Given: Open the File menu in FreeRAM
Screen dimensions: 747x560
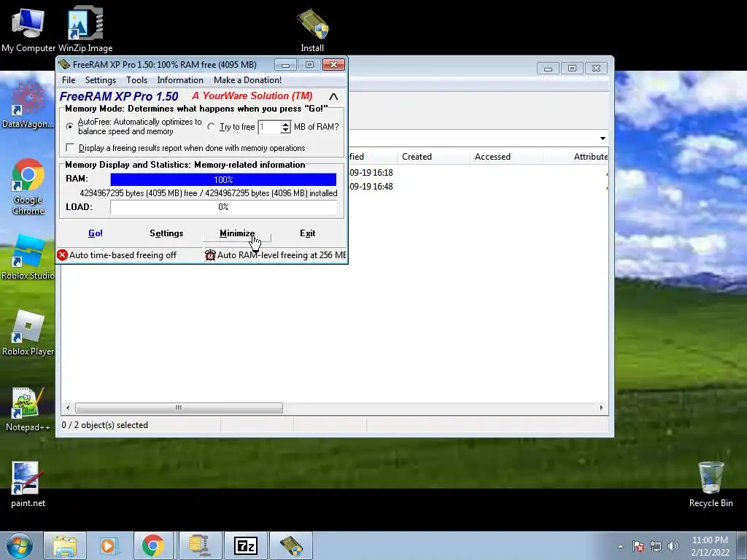Looking at the screenshot, I should point(69,80).
